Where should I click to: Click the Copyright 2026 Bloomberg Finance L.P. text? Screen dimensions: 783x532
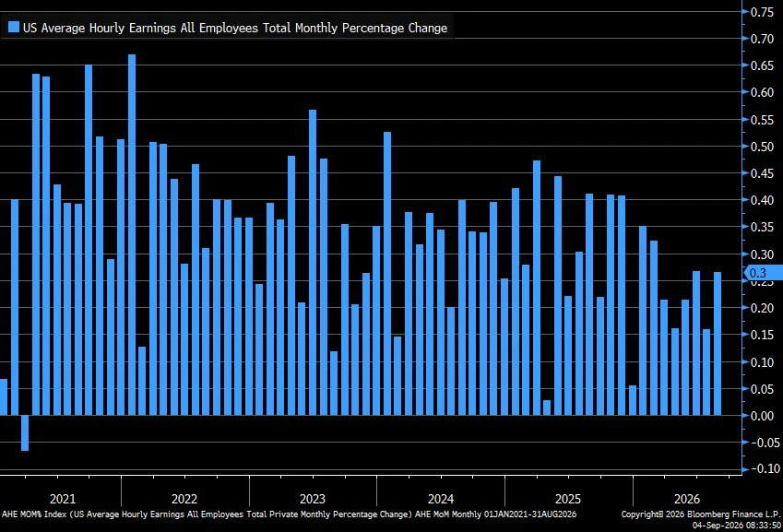click(701, 514)
